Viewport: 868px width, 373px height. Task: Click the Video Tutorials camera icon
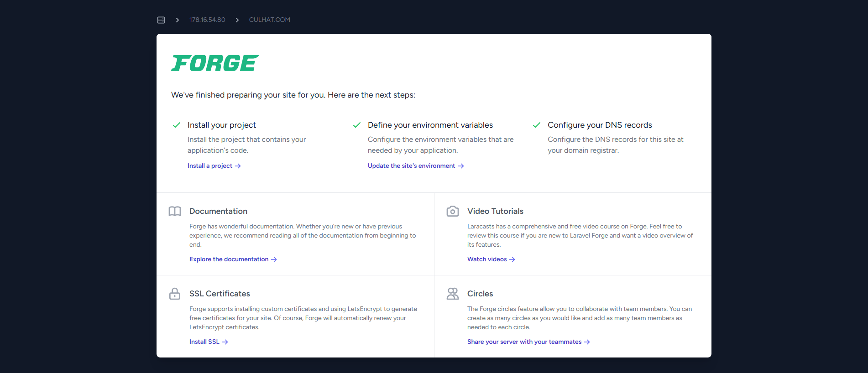click(453, 211)
